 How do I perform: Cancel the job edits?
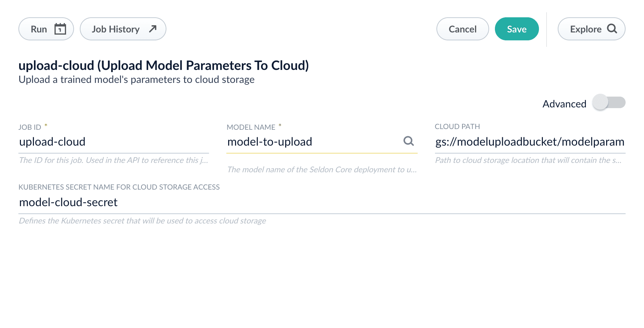coord(462,29)
